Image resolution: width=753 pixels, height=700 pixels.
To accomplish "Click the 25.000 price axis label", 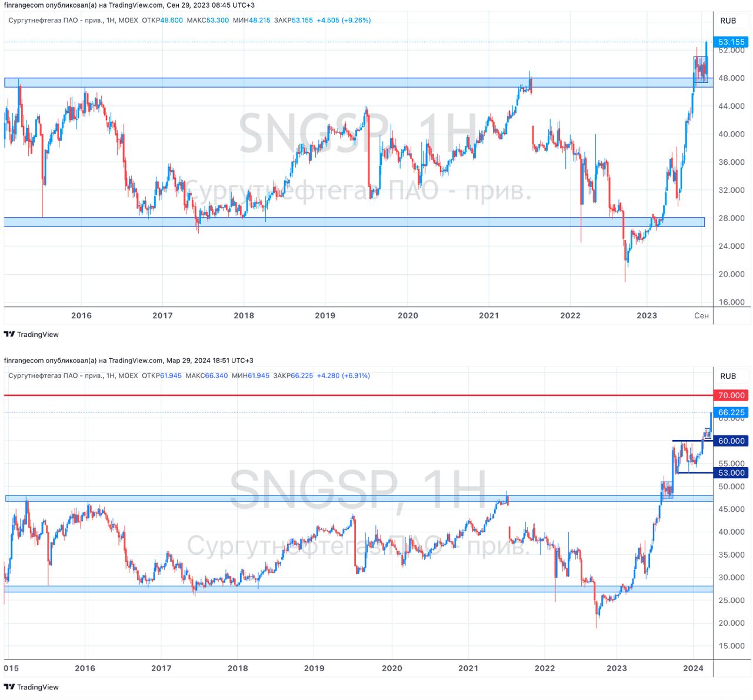I will [731, 601].
